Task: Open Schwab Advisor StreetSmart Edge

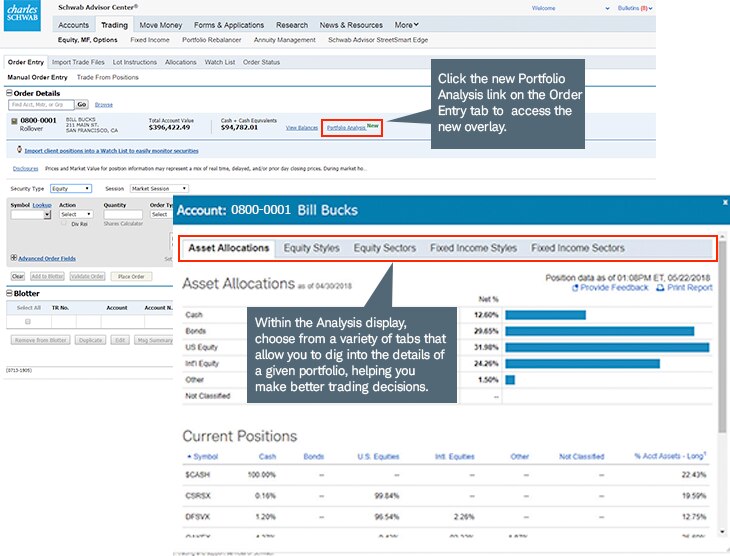Action: click(378, 40)
